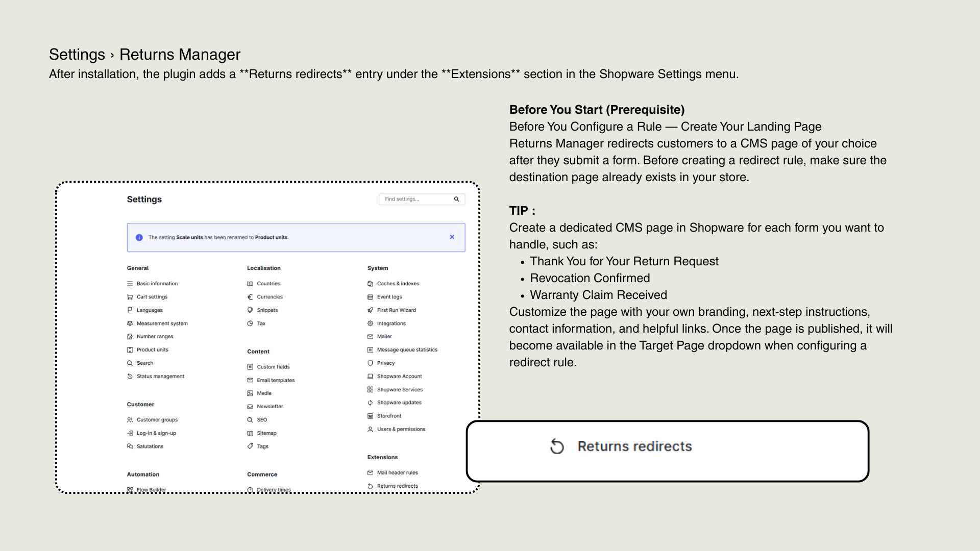The width and height of the screenshot is (980, 551).
Task: Click the Cart settings cart icon
Action: 130,297
